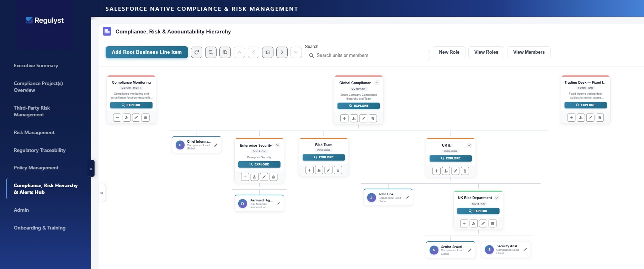Click the refresh hierarchy toolbar icon
Screen dimensions: 644x269
pos(197,52)
